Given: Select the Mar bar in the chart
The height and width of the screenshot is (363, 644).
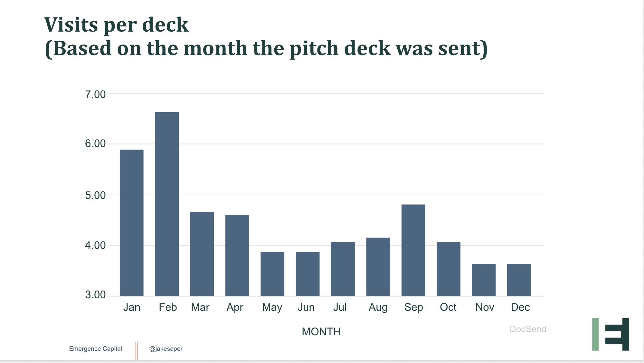Looking at the screenshot, I should click(x=202, y=254).
